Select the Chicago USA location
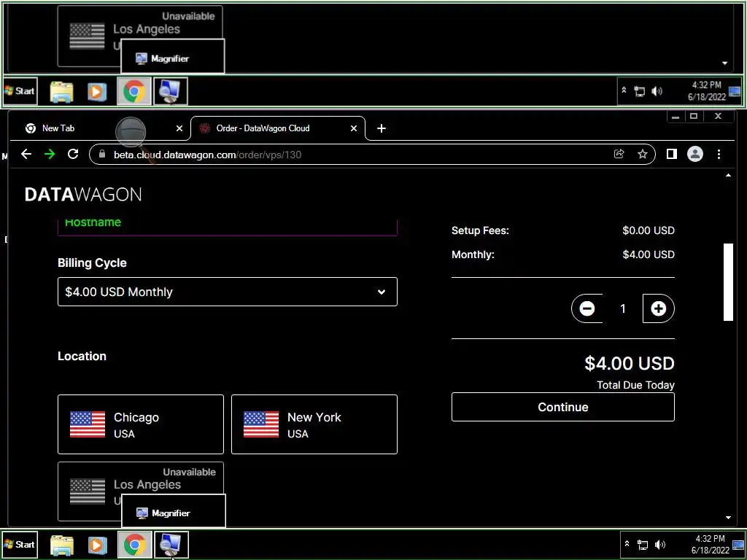This screenshot has width=747, height=560. click(141, 424)
